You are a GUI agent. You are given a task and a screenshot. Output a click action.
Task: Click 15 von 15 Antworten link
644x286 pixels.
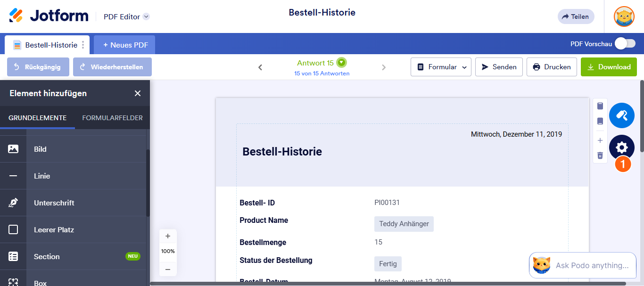tap(322, 74)
